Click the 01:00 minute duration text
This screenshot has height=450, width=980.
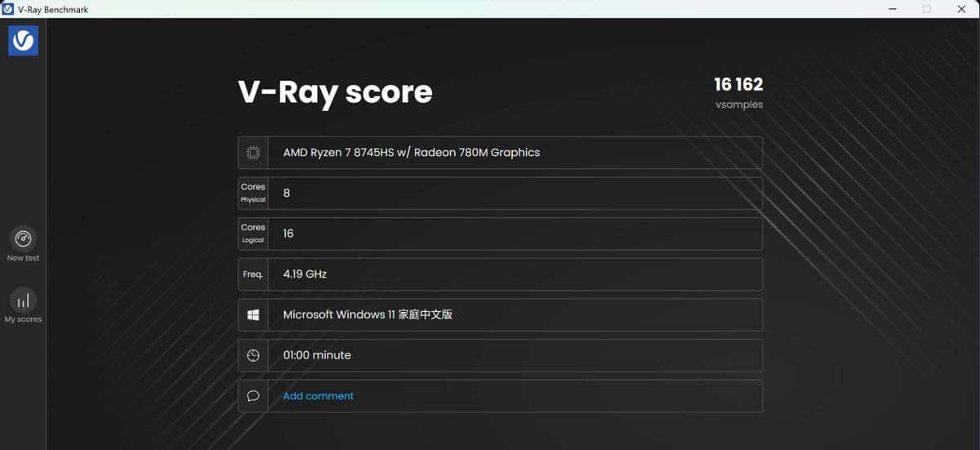pyautogui.click(x=317, y=355)
